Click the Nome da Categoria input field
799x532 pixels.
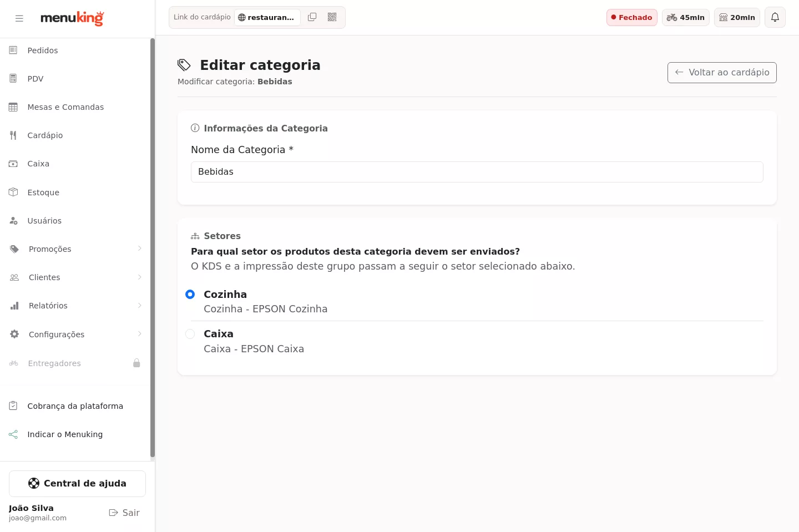click(477, 172)
